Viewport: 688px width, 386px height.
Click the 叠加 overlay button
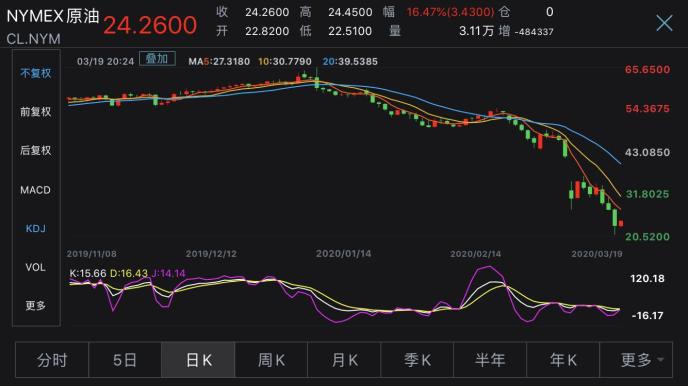coord(157,59)
